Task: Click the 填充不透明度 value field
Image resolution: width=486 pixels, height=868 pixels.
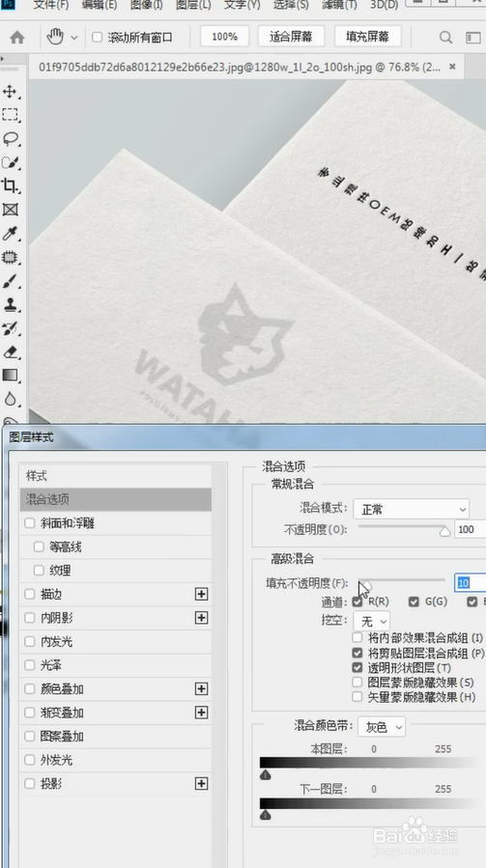Action: pyautogui.click(x=470, y=582)
